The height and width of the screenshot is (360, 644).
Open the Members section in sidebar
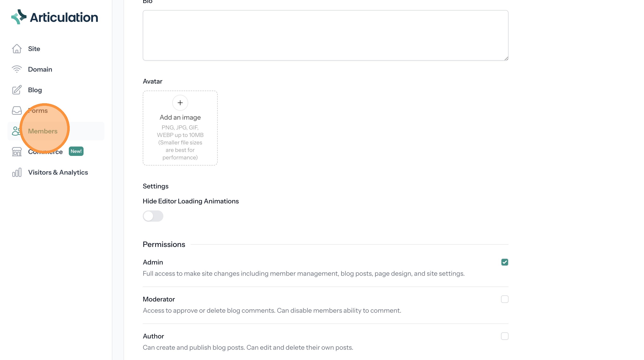43,131
